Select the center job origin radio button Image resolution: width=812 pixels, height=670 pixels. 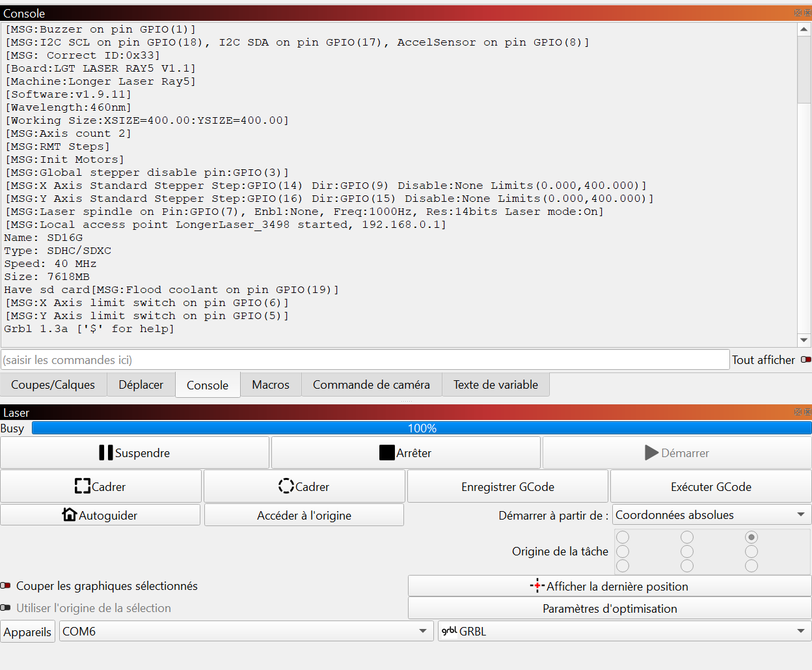(x=687, y=551)
